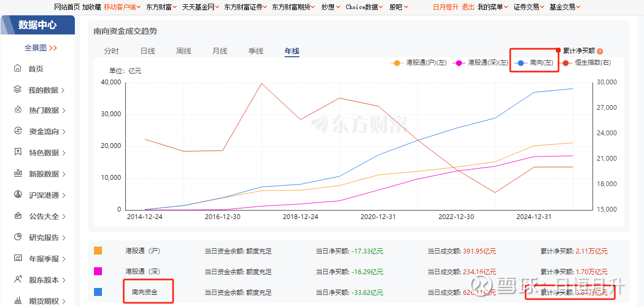
Task: Switch chart to 周线 tab
Action: click(x=184, y=51)
